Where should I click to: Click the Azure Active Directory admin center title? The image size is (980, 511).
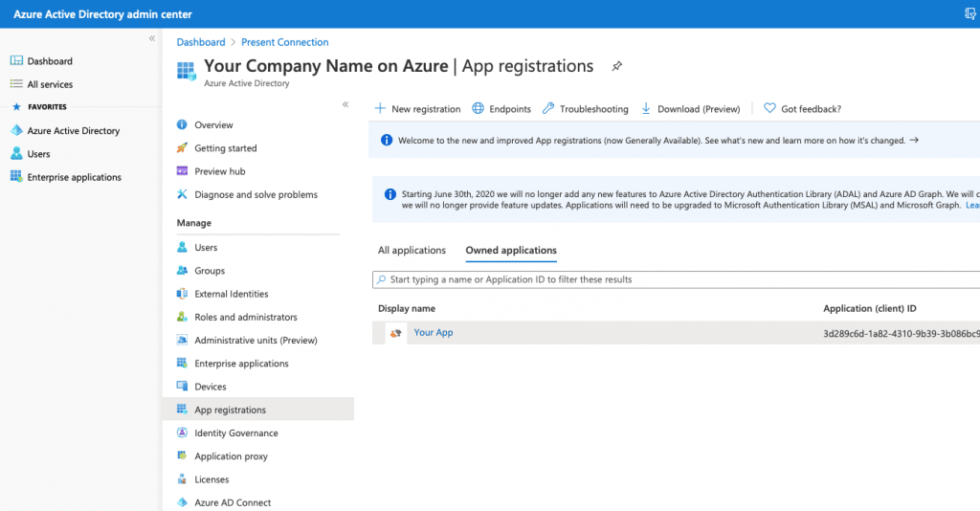coord(102,13)
